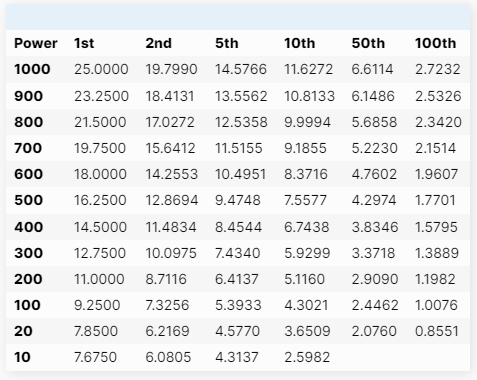Select the 500 power row label
The width and height of the screenshot is (477, 380).
(28, 200)
